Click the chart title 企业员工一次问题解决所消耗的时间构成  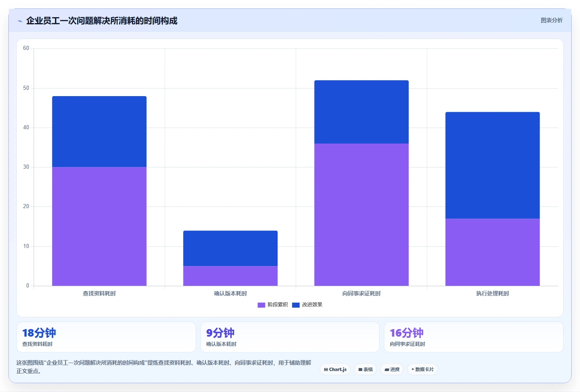(x=102, y=21)
